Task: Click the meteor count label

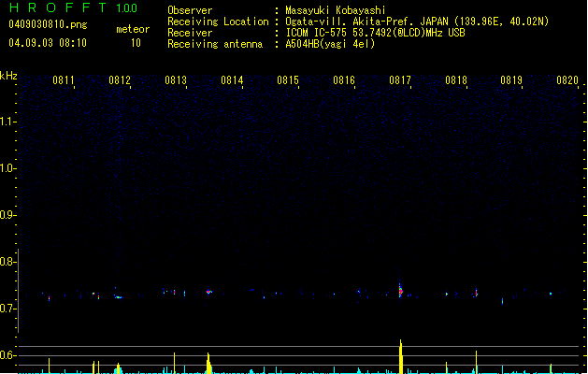Action: [x=133, y=29]
